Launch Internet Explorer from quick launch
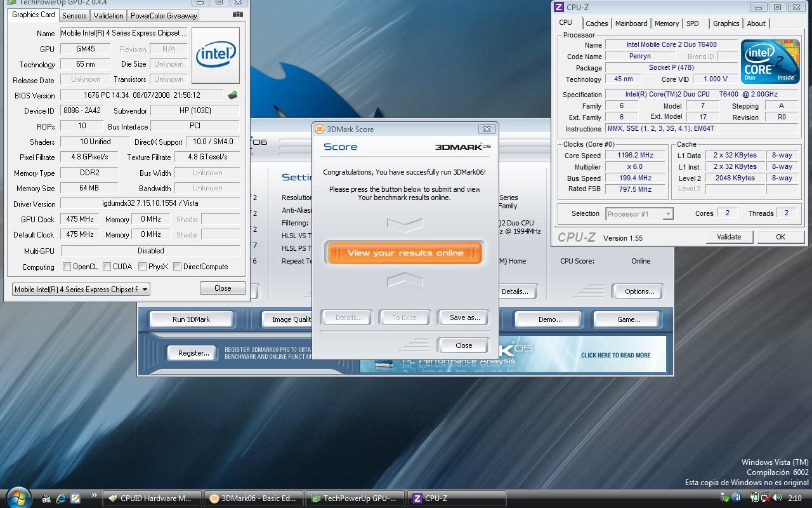The image size is (812, 508). click(x=61, y=498)
